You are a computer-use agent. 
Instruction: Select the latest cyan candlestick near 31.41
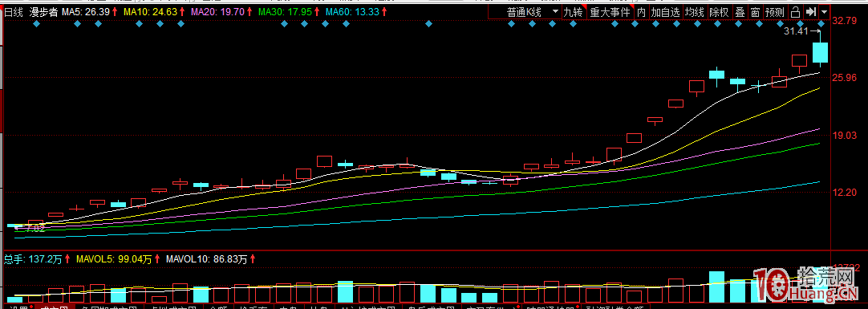click(820, 53)
